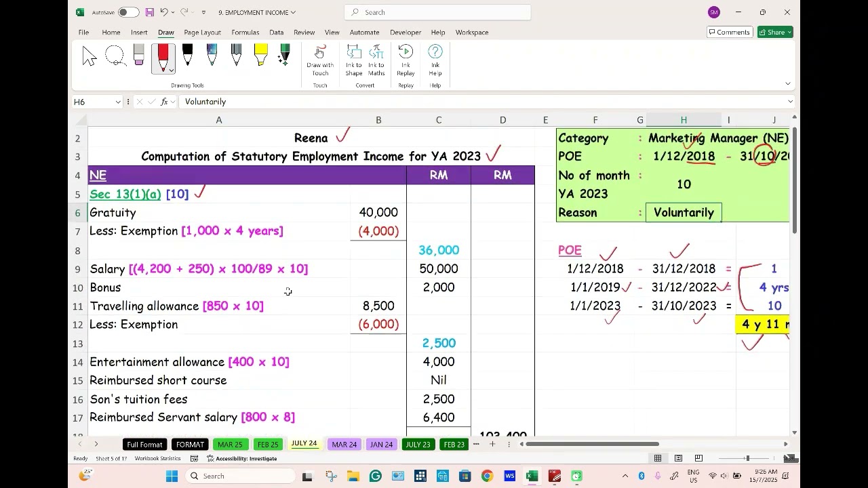
Task: Open the Comments pane
Action: [x=729, y=32]
